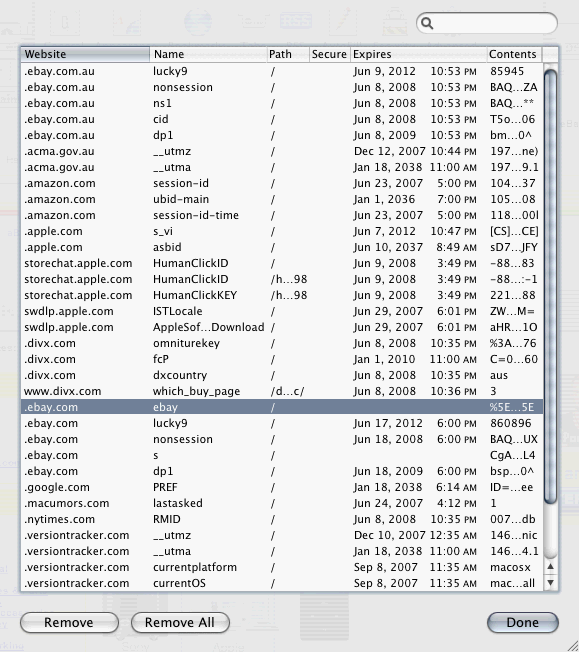Select the RMID nytimes.com cookie row
This screenshot has height=652, width=579.
point(282,519)
